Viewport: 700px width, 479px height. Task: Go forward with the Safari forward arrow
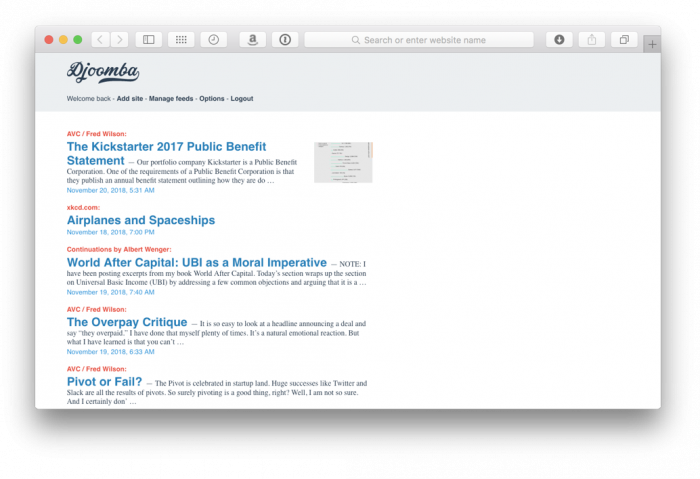[119, 40]
